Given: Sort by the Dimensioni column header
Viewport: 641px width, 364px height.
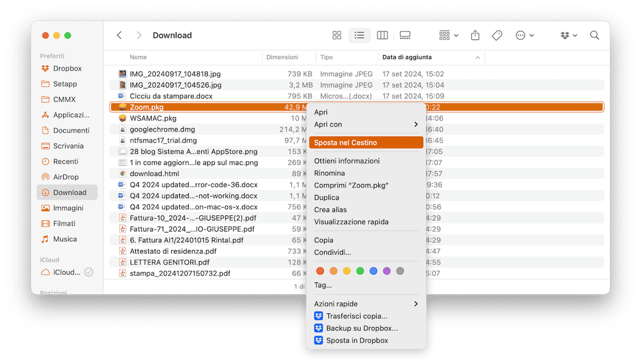Looking at the screenshot, I should pyautogui.click(x=282, y=57).
